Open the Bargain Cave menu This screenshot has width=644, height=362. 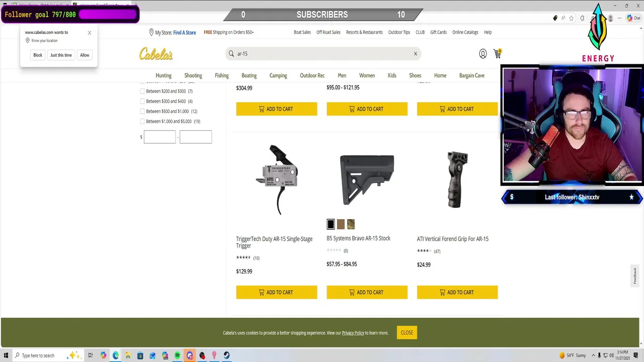pos(472,75)
